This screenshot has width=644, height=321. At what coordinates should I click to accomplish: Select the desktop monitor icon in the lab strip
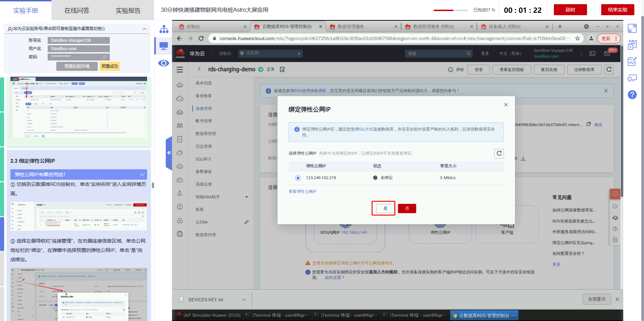164,46
